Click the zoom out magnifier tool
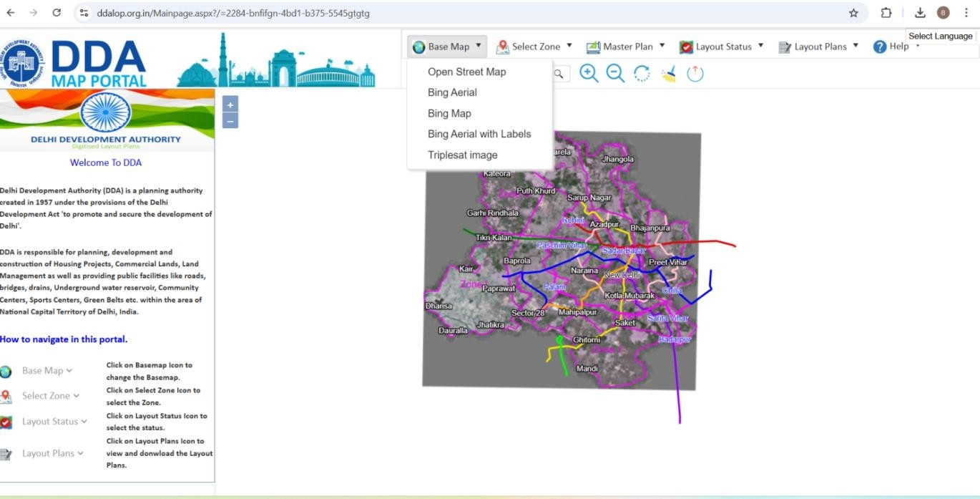This screenshot has width=980, height=499. point(615,73)
